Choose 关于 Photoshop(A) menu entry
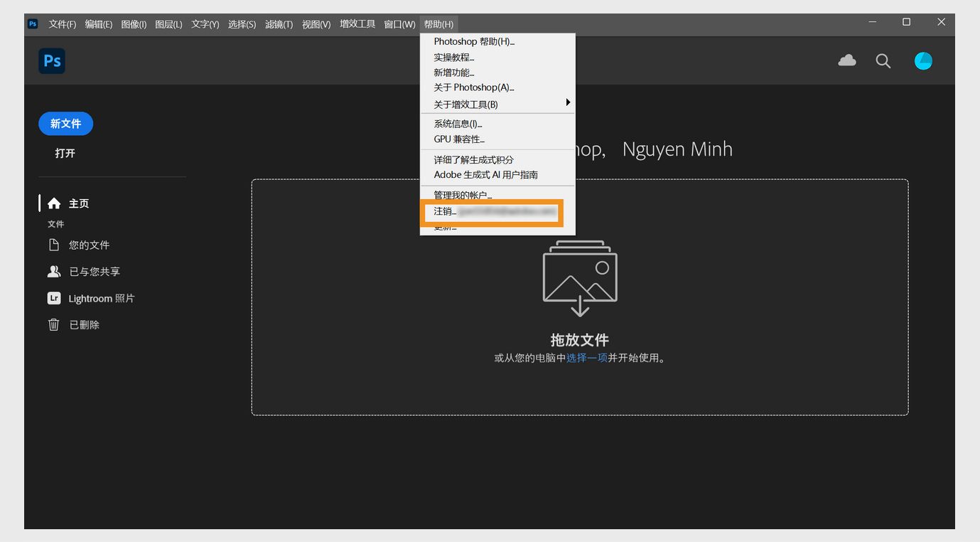Viewport: 980px width, 542px height. [x=497, y=87]
